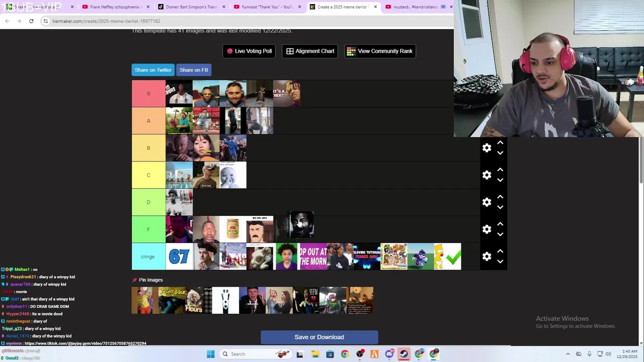Close the Funniest "Thank You" tab
Screen dimensions: 644x362
click(300, 7)
